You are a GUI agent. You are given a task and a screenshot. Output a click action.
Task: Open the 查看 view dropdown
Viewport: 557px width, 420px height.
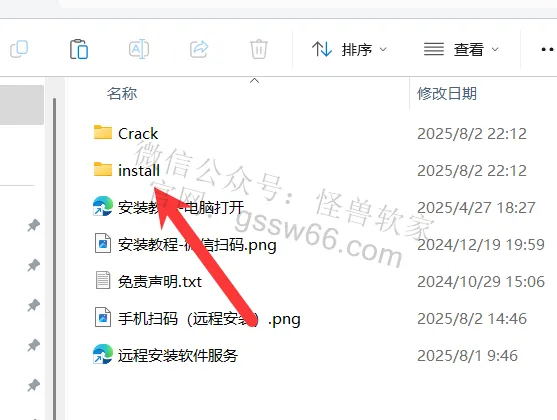pos(461,49)
